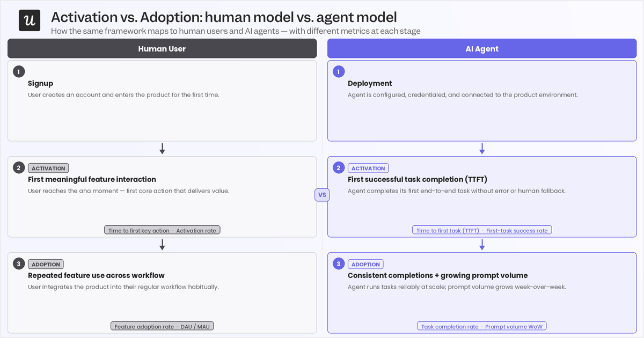Click 'Consistent completions + growing prompt volume' heading
Viewport: 644px width, 338px height.
point(438,275)
